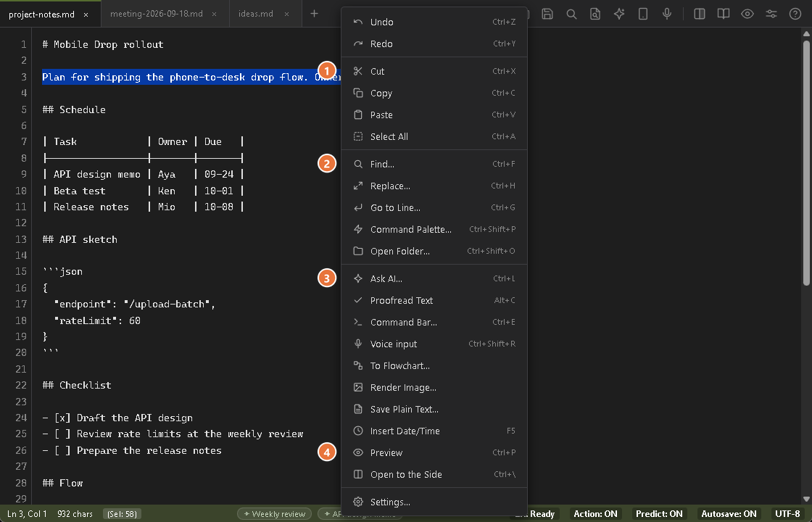The height and width of the screenshot is (522, 812).
Task: Click the clipboard Paste entry in the menu
Action: (x=434, y=115)
